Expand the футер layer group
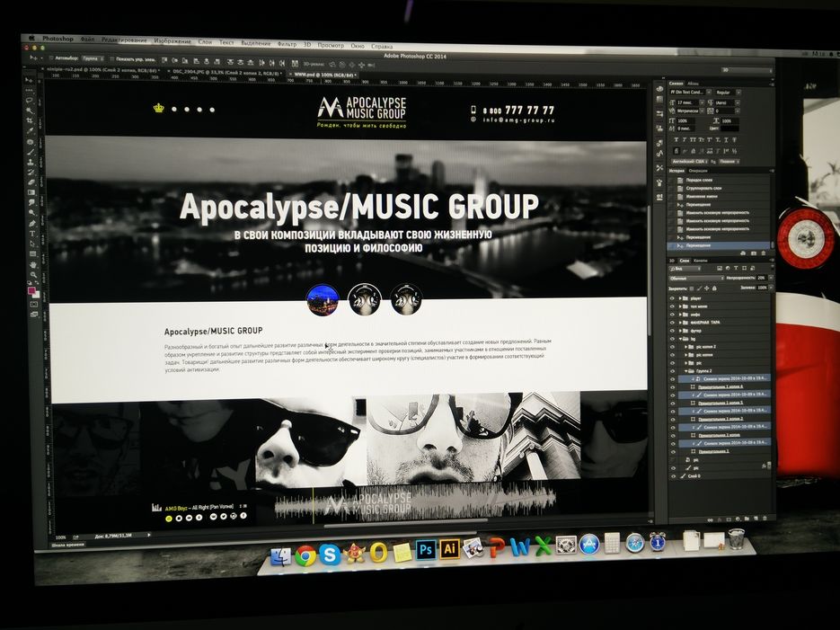 point(680,331)
